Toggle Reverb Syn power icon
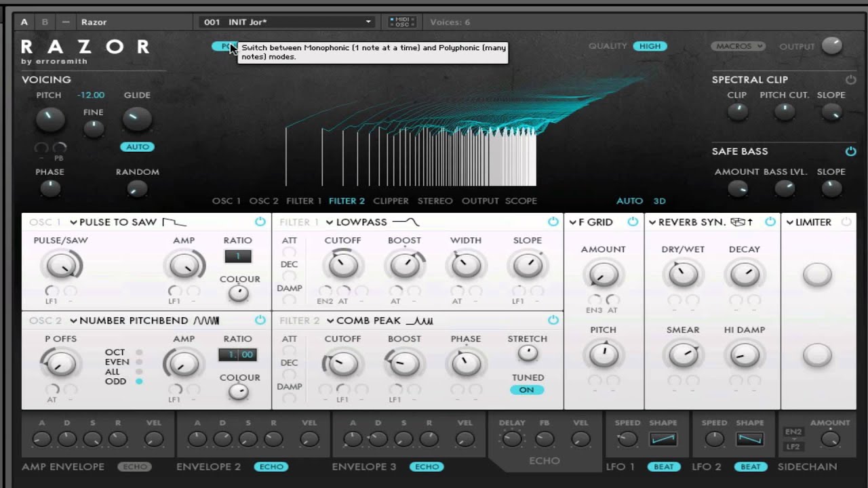Viewport: 868px width, 488px height. point(770,222)
